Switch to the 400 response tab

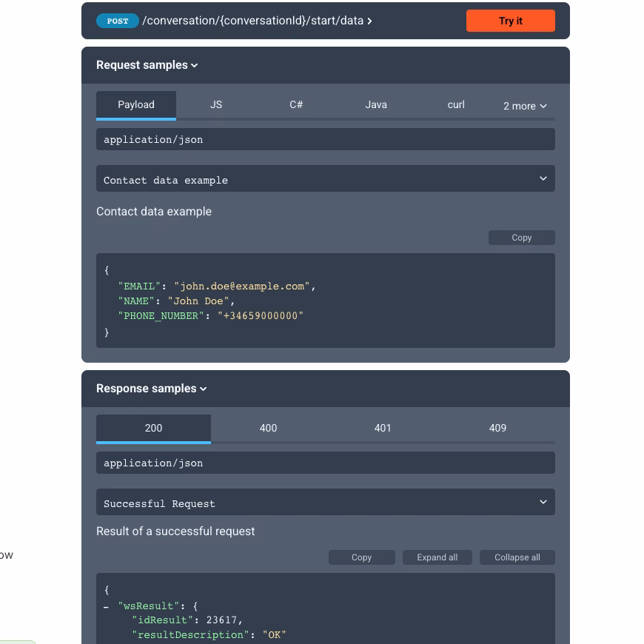click(x=268, y=429)
